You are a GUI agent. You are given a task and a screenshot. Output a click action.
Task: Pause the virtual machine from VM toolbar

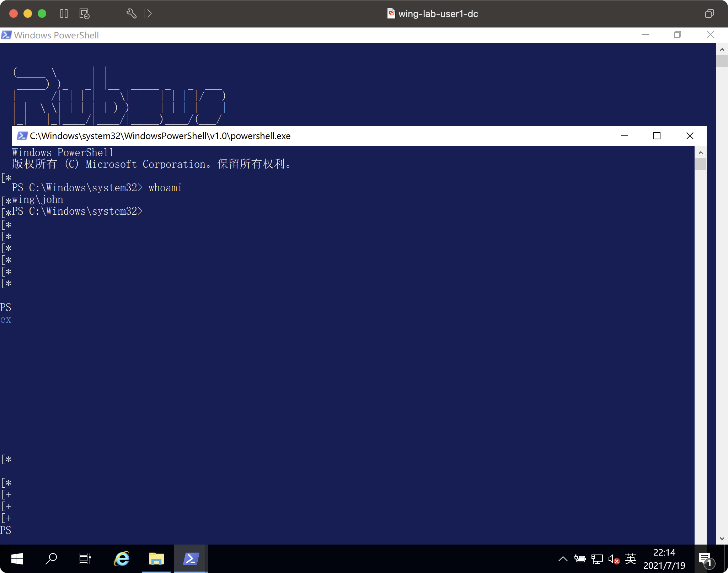coord(64,14)
